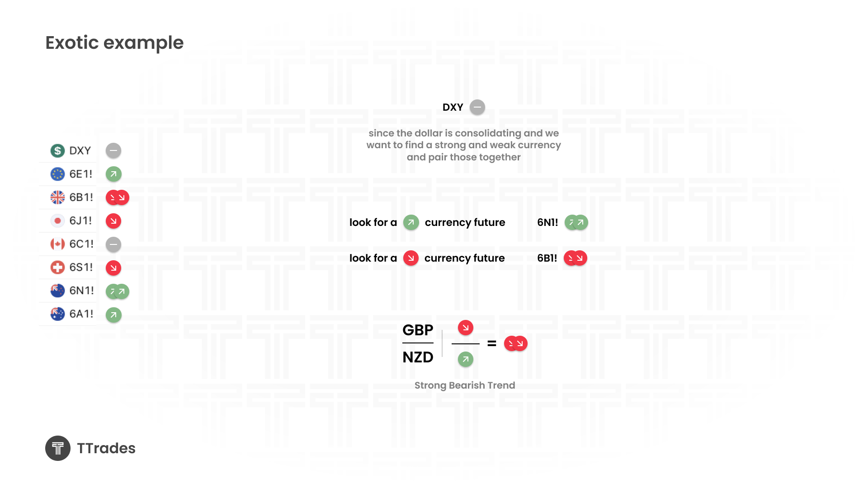Click the red down arrow beside 6J1!
This screenshot has height=488, width=868.
tap(113, 221)
